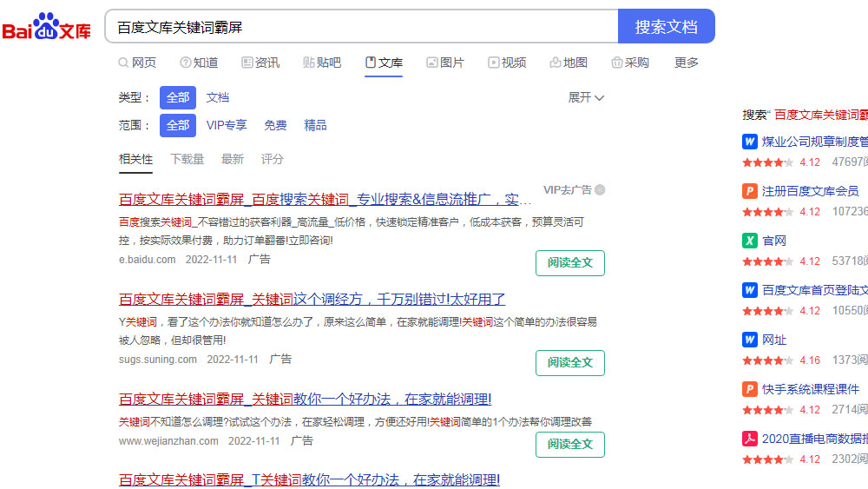
Task: Click 阅读全文 for www.wejianzhan.com result
Action: (570, 444)
